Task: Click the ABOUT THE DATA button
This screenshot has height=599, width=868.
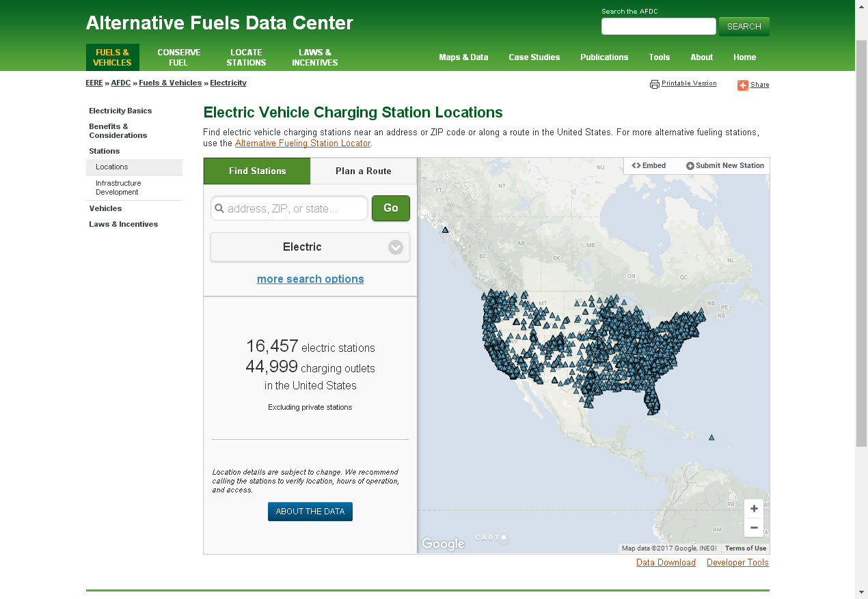Action: pyautogui.click(x=310, y=511)
